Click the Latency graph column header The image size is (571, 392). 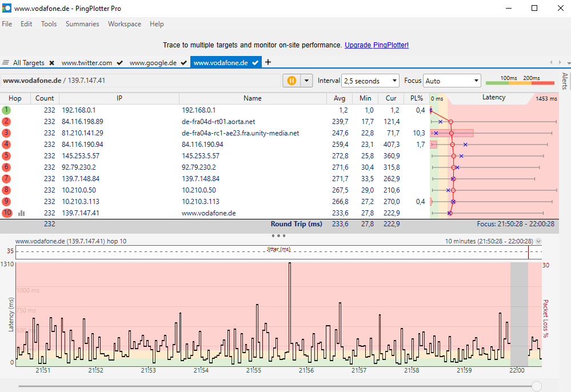coord(494,98)
